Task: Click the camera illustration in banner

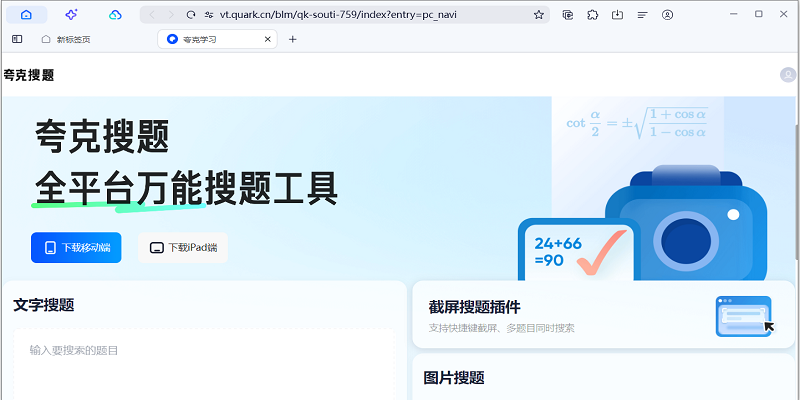Action: tap(685, 224)
